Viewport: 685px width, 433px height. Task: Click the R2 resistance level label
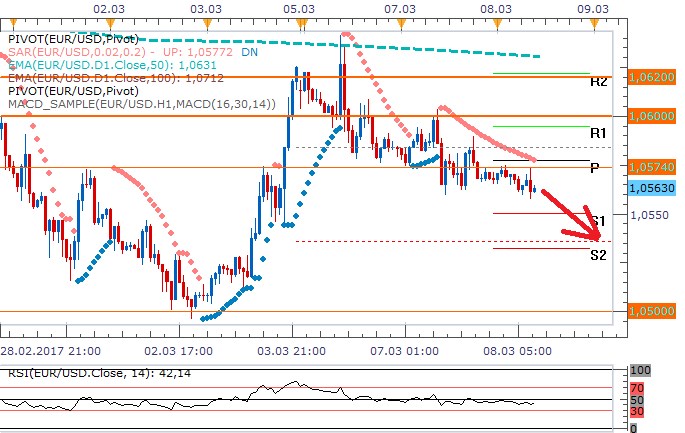point(598,82)
